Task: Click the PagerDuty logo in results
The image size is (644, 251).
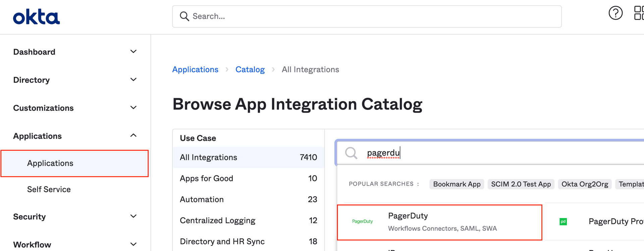Action: click(362, 221)
